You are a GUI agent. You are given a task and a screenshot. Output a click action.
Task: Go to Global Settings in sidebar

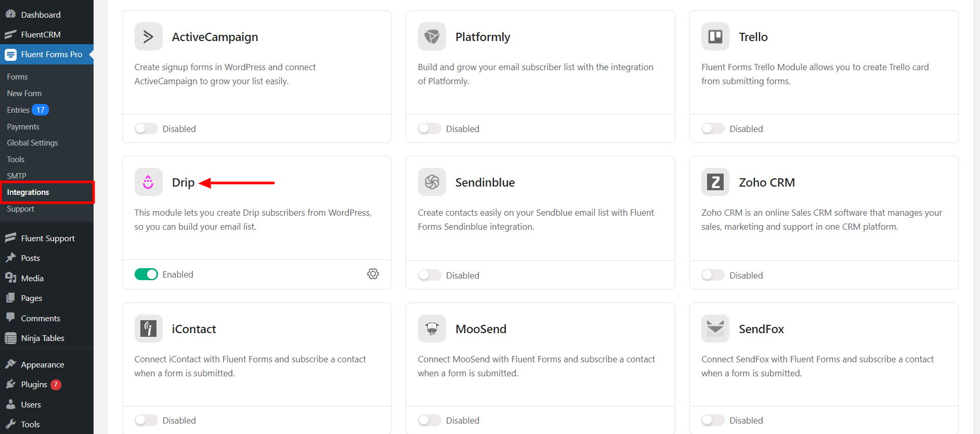(32, 143)
